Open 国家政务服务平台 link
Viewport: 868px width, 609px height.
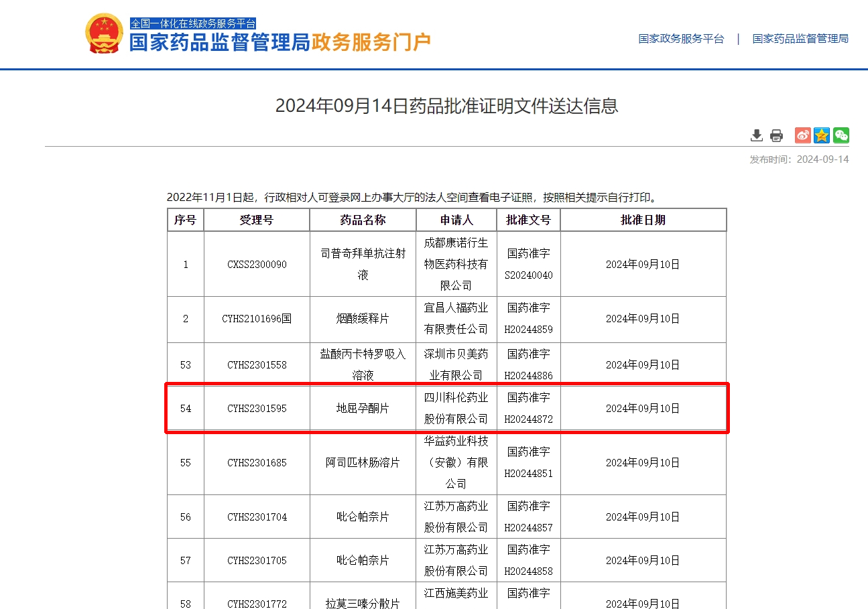pyautogui.click(x=681, y=39)
